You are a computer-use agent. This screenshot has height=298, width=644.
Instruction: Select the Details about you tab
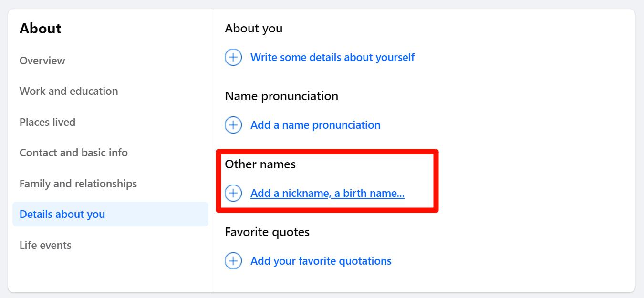click(62, 214)
